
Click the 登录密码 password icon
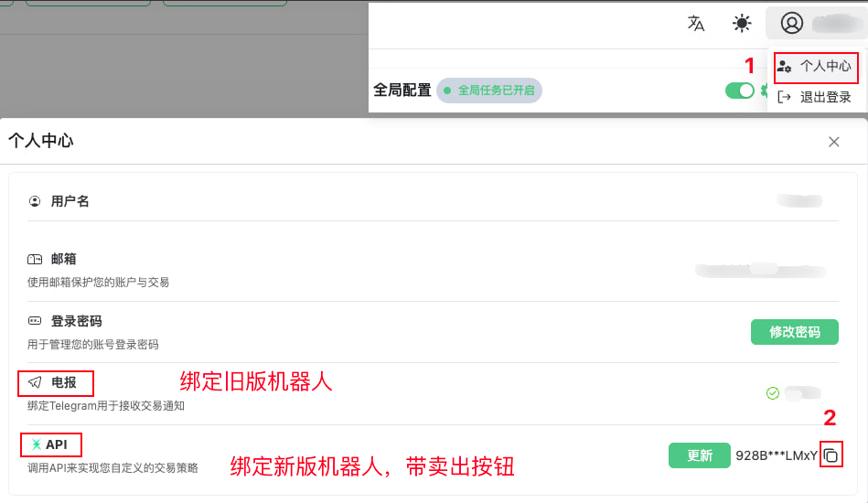pyautogui.click(x=35, y=321)
